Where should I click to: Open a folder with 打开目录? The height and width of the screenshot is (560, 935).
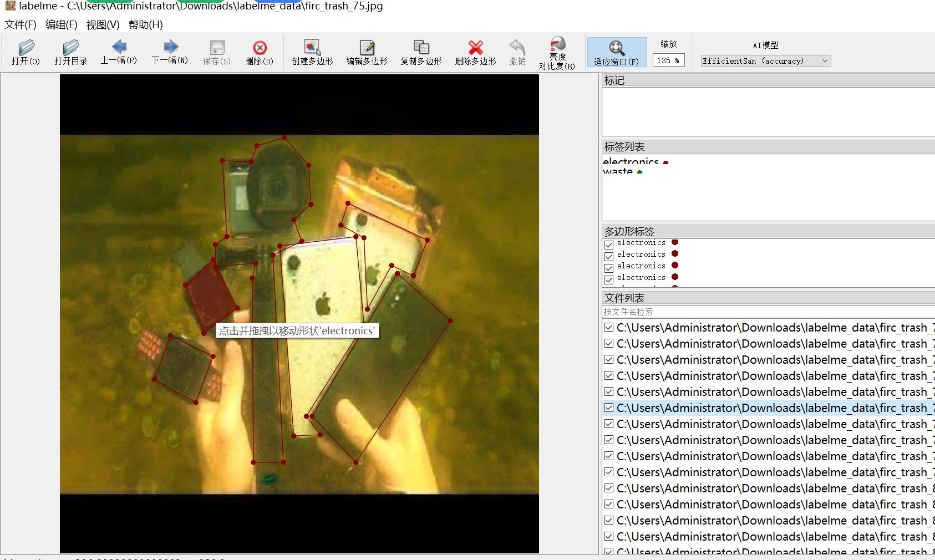pyautogui.click(x=70, y=52)
